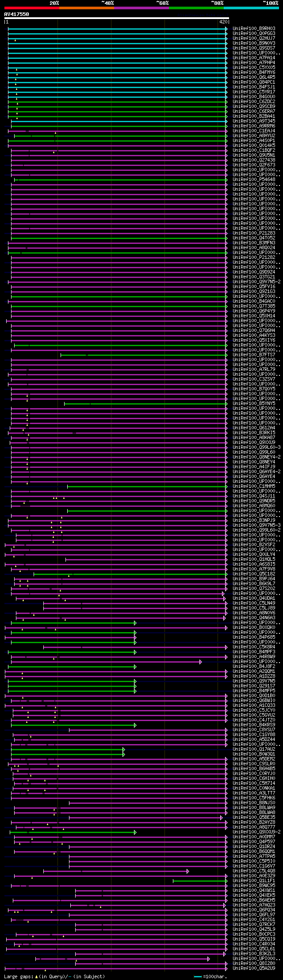Click hit label UniRef100_C5L4Q8
The width and height of the screenshot is (283, 980).
click(x=254, y=871)
